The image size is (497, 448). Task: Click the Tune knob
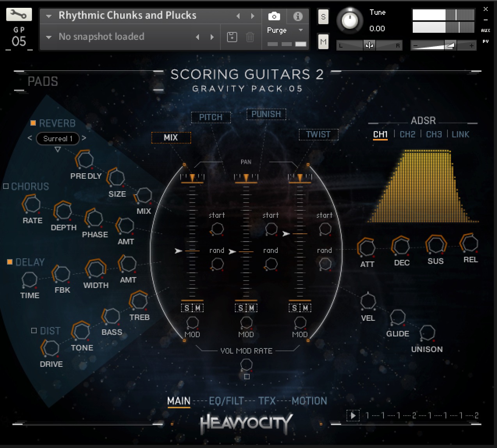pos(350,20)
